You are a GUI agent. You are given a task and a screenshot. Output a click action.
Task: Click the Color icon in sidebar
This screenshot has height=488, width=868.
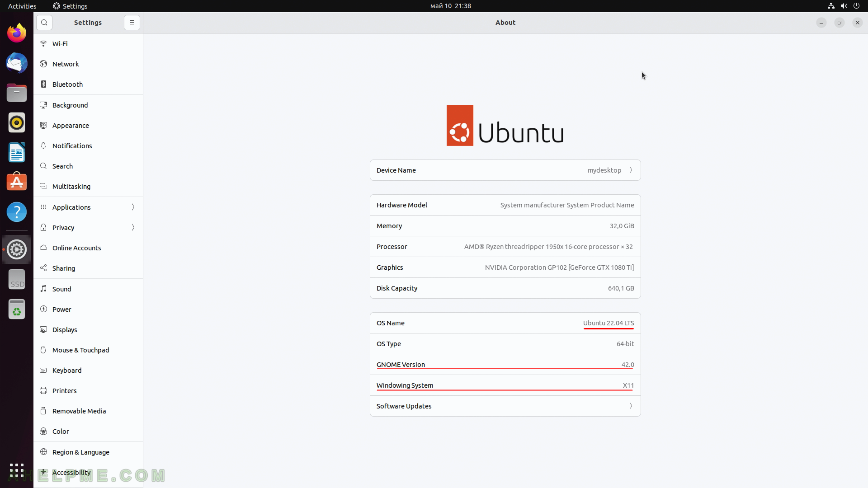click(43, 431)
